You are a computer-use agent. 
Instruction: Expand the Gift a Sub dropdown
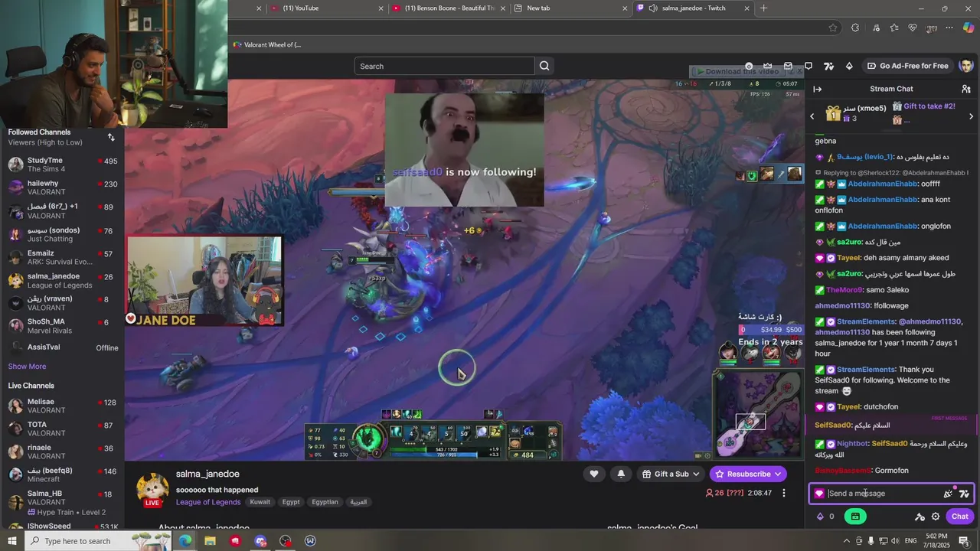pyautogui.click(x=671, y=474)
